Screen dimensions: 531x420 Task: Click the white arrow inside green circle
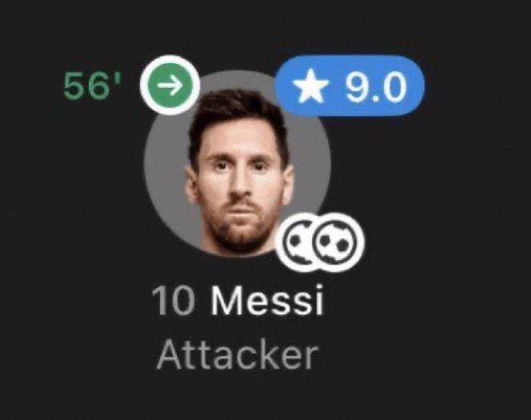pos(170,85)
